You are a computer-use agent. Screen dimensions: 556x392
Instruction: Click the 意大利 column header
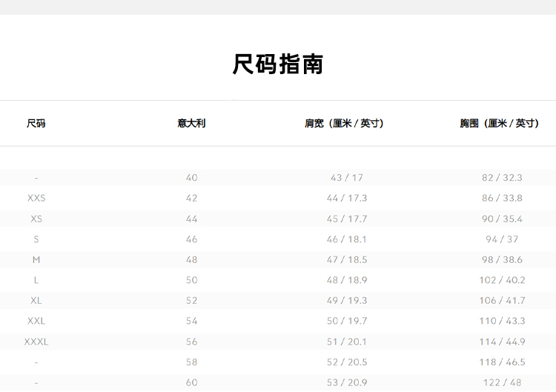191,124
